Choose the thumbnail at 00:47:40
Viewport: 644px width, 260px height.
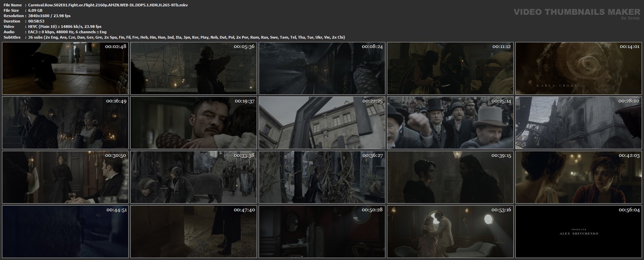194,231
